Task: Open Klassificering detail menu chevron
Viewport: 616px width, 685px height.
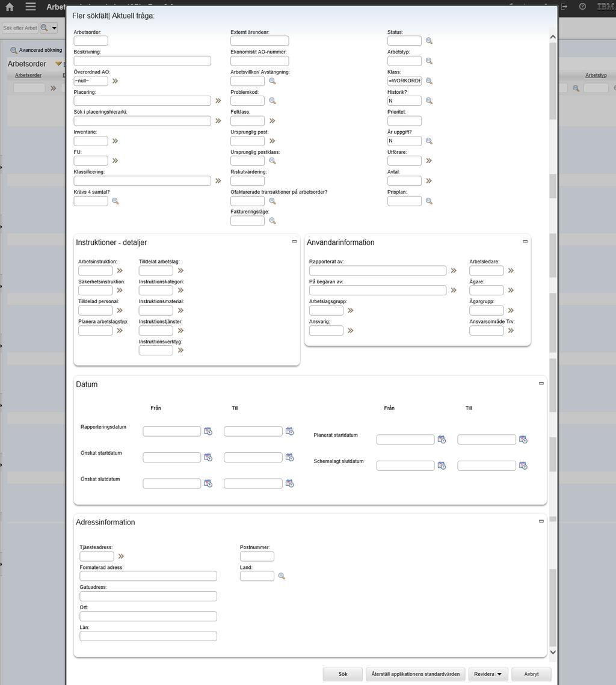Action: tap(218, 181)
